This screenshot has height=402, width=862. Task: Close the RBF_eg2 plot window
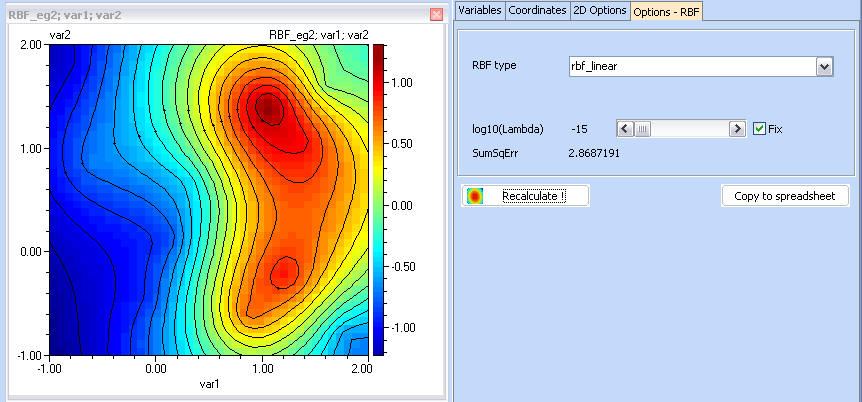tap(435, 15)
